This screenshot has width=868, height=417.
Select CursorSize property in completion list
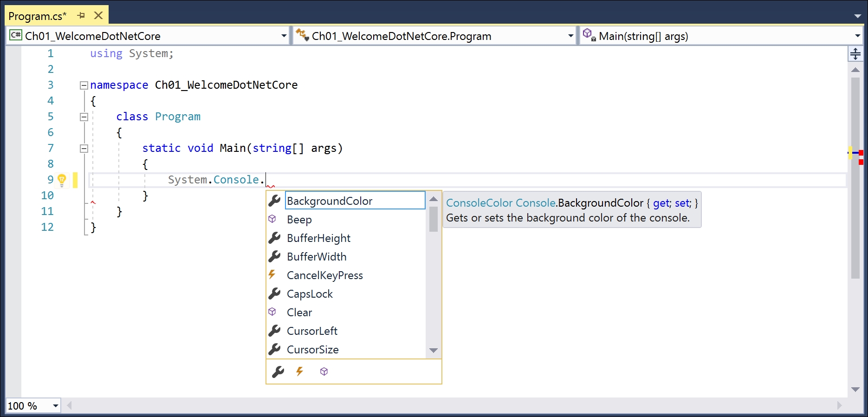tap(346, 350)
